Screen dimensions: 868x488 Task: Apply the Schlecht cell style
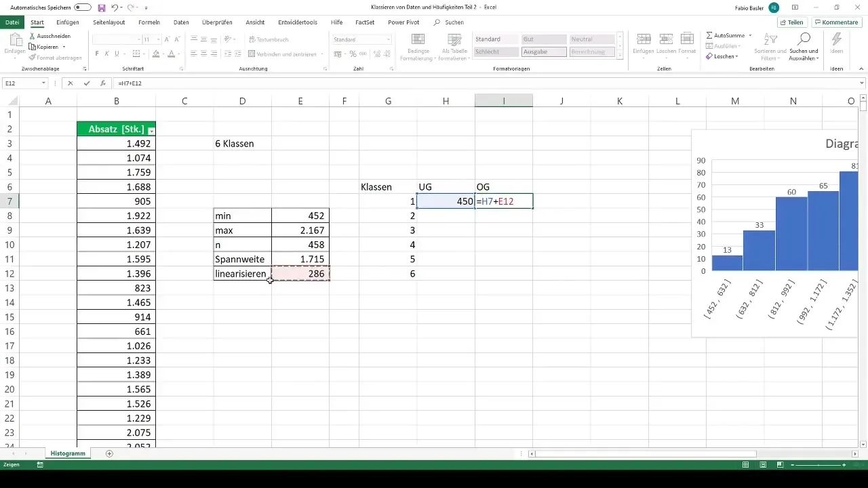pos(496,52)
